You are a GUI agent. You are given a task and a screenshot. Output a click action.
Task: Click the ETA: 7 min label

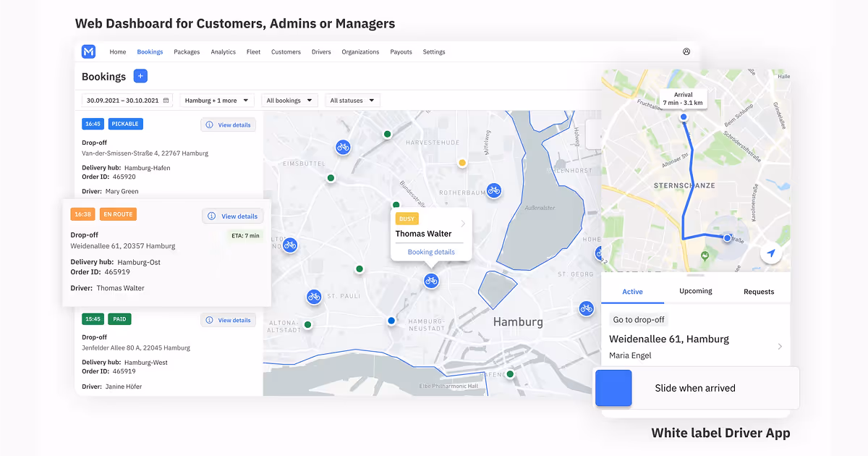pos(244,235)
